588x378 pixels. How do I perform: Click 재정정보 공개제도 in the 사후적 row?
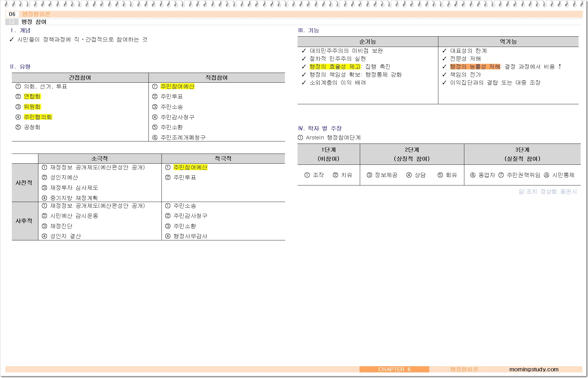pyautogui.click(x=97, y=206)
